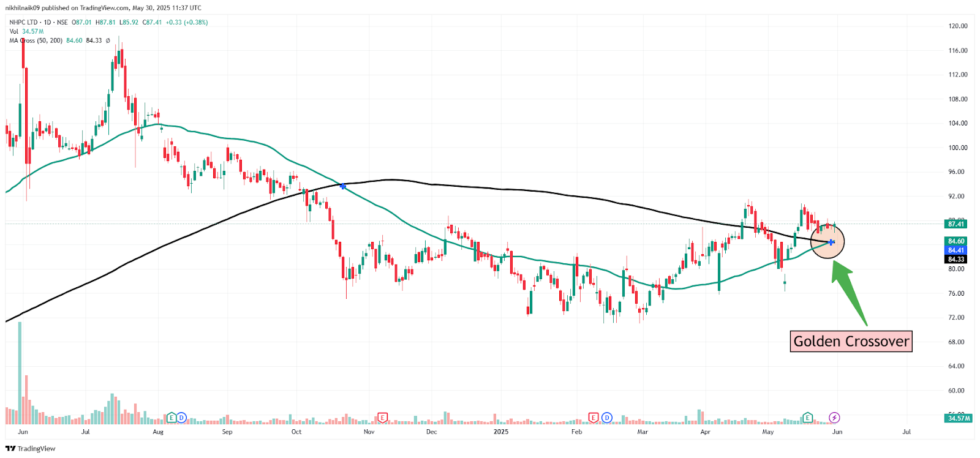Screen dimensions: 980x458
Task: Click the green earnings E marker near Aug
Action: tap(171, 418)
